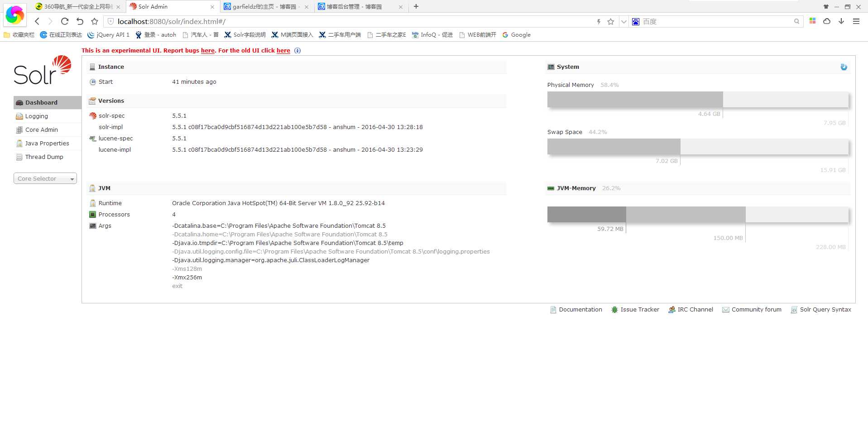The image size is (868, 446).
Task: Open Solr Query Syntax link
Action: (x=821, y=310)
